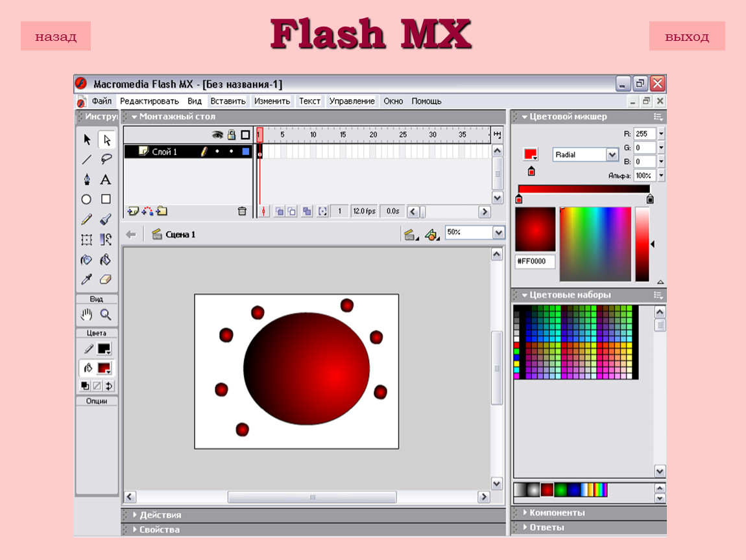Viewport: 746px width, 560px height.
Task: Select the Hand tool
Action: pos(86,314)
